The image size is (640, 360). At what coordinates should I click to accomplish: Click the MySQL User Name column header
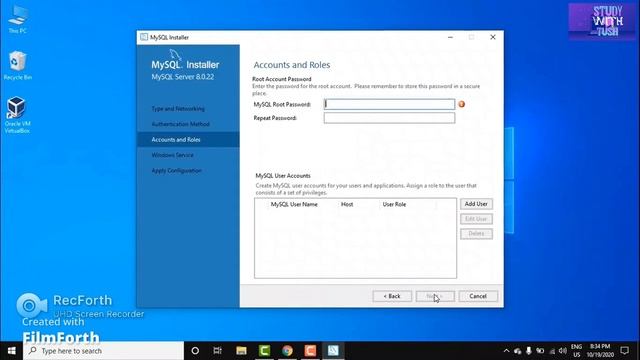point(294,204)
